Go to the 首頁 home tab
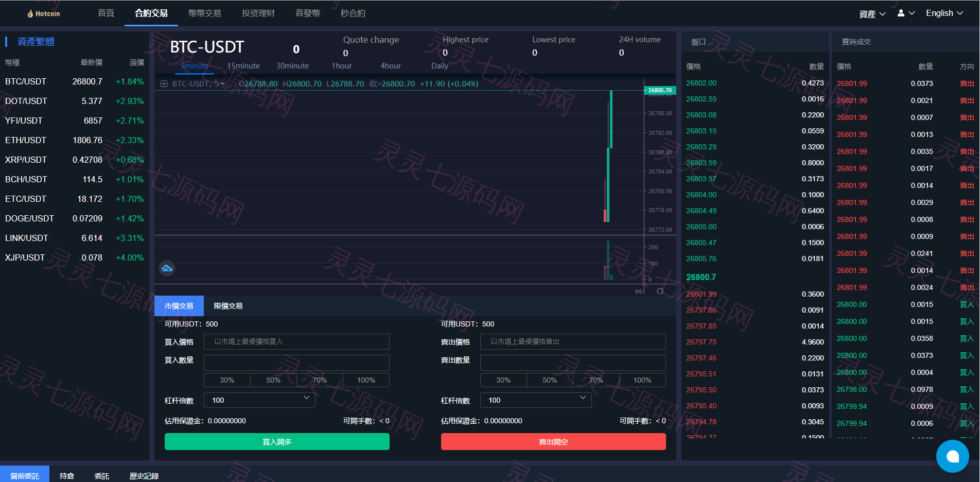 pyautogui.click(x=106, y=13)
